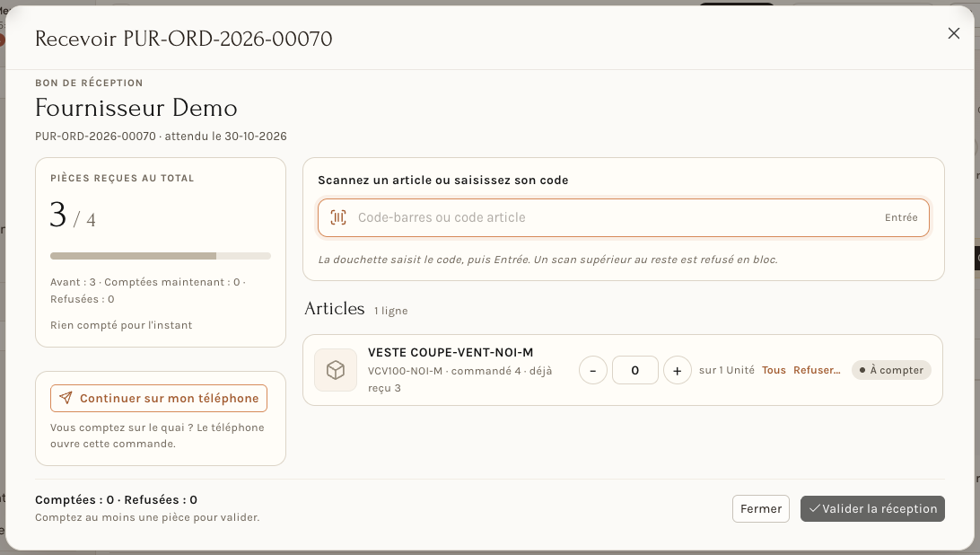The image size is (980, 555).
Task: Click the 'Articles' section heading
Action: [335, 308]
